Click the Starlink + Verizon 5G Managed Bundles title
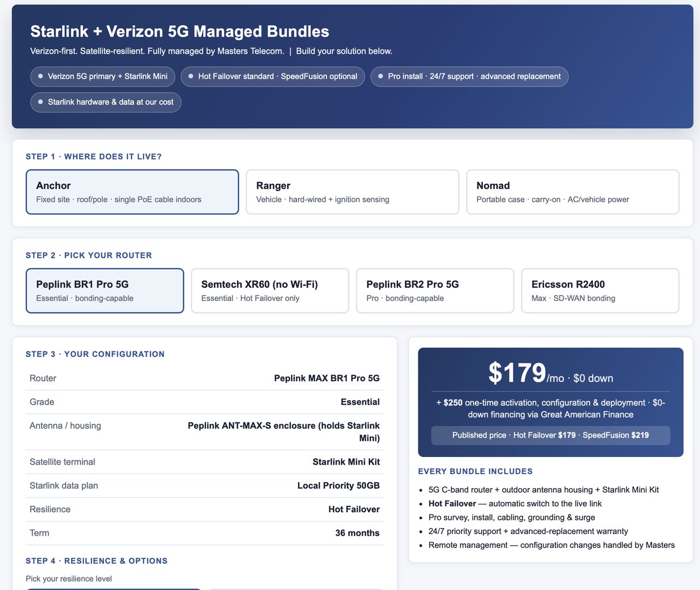700x590 pixels. tap(180, 32)
